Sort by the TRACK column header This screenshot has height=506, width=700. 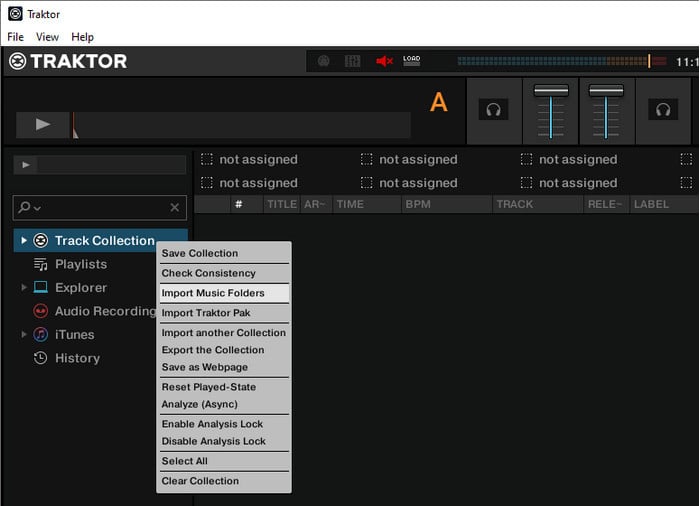click(538, 204)
